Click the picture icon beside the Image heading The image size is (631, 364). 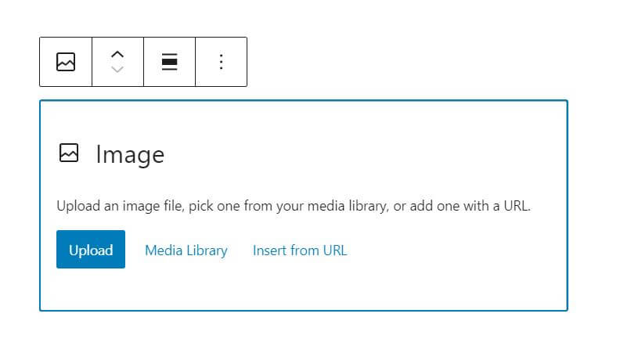(69, 153)
